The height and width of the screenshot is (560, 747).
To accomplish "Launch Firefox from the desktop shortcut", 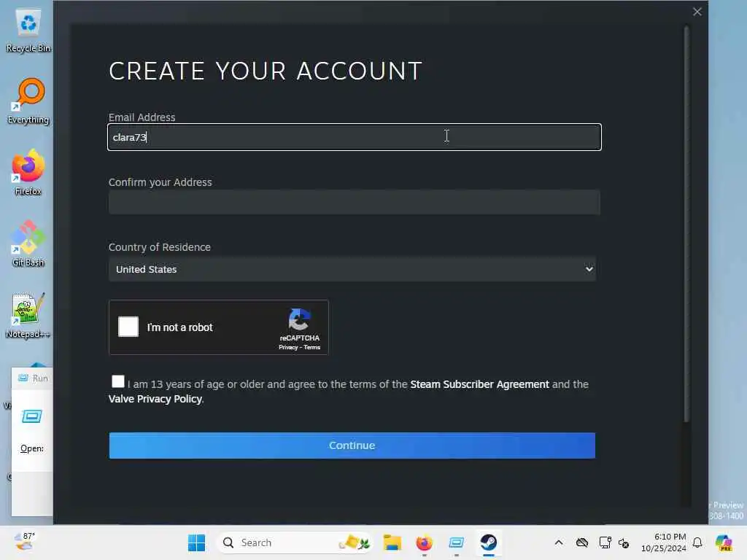I will pos(28,172).
